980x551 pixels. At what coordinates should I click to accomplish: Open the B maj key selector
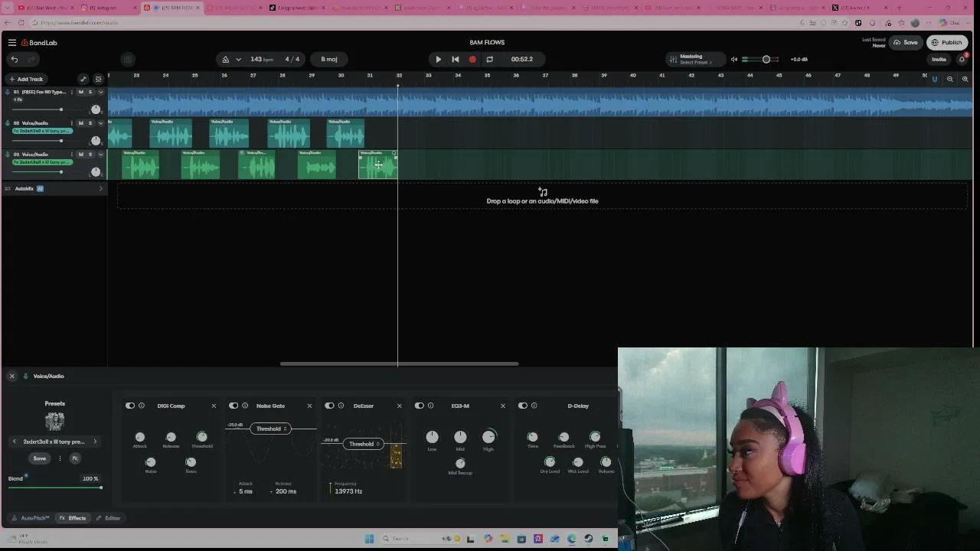tap(329, 59)
